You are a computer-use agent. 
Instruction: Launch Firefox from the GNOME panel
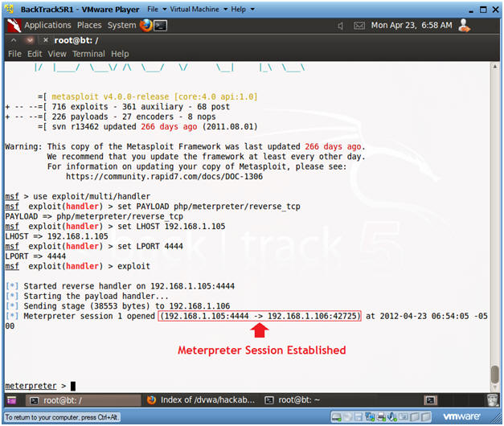(x=146, y=26)
